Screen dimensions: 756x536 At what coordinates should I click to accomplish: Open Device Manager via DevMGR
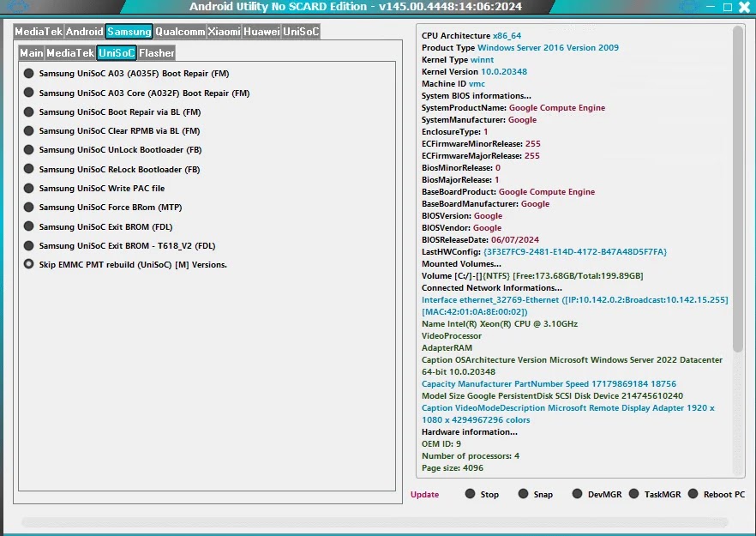coord(597,494)
